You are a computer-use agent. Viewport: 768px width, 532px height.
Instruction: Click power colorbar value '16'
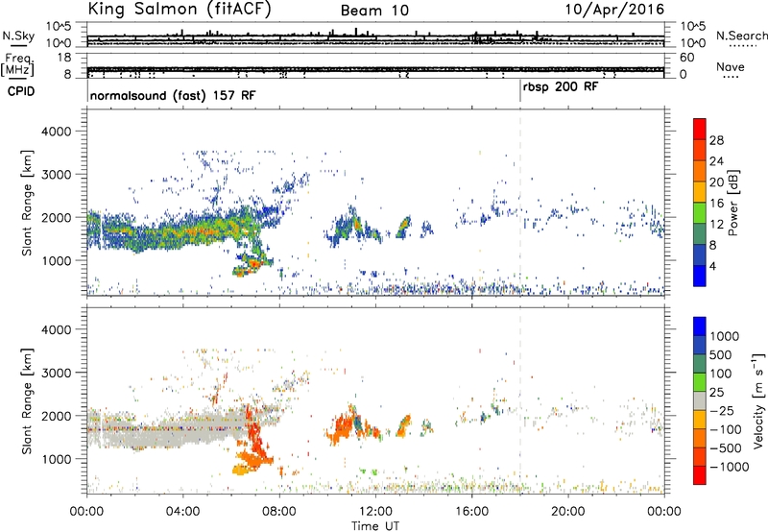coord(716,204)
